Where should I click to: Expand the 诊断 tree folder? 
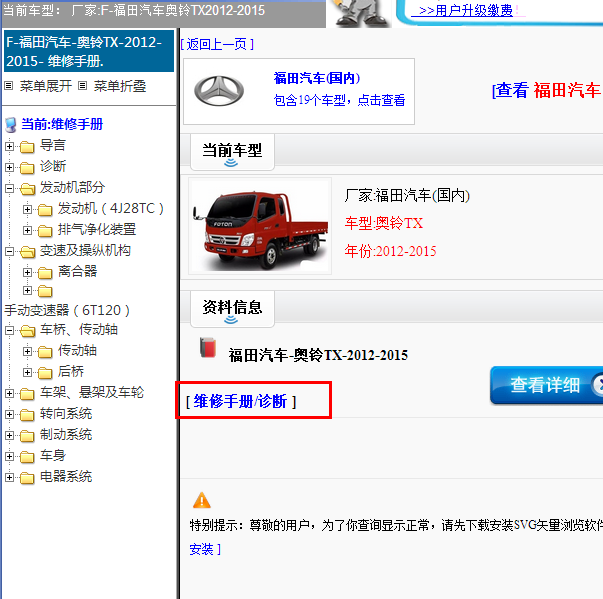pos(9,167)
